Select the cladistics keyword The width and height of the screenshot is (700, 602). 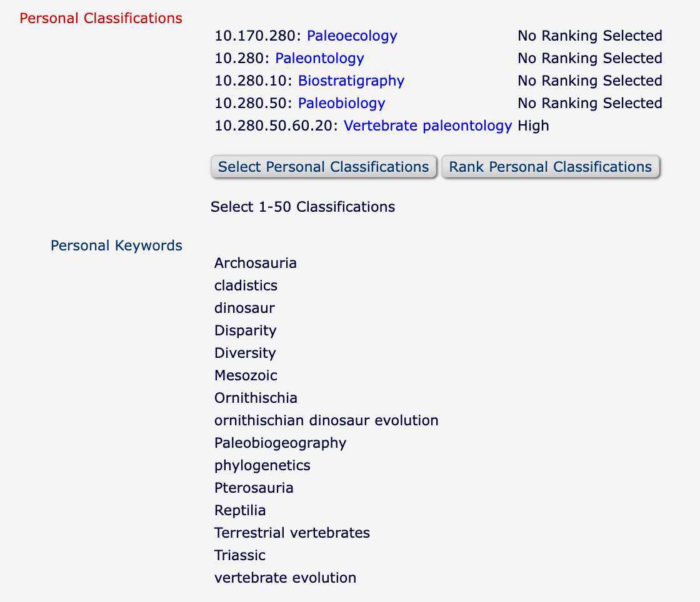tap(246, 285)
